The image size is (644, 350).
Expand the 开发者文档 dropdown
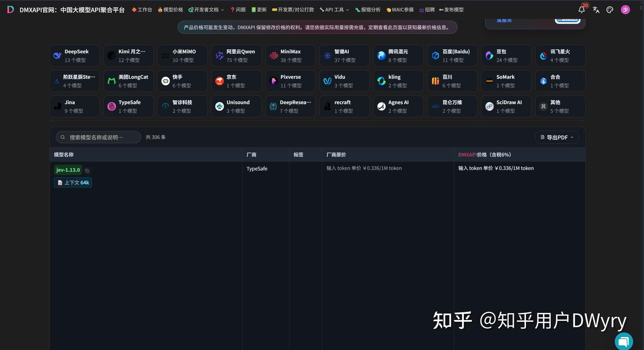pyautogui.click(x=206, y=10)
